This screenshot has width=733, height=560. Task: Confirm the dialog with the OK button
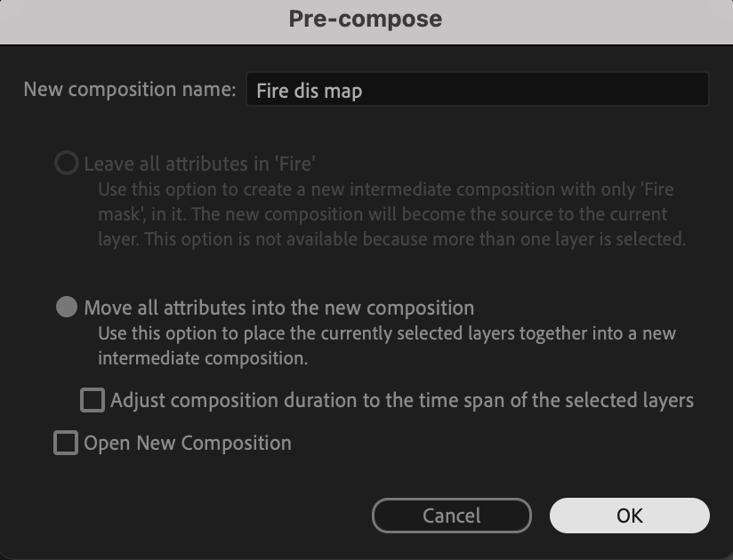point(629,516)
